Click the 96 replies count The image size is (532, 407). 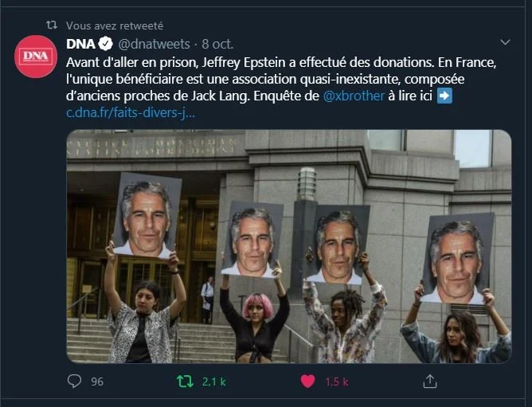(97, 382)
